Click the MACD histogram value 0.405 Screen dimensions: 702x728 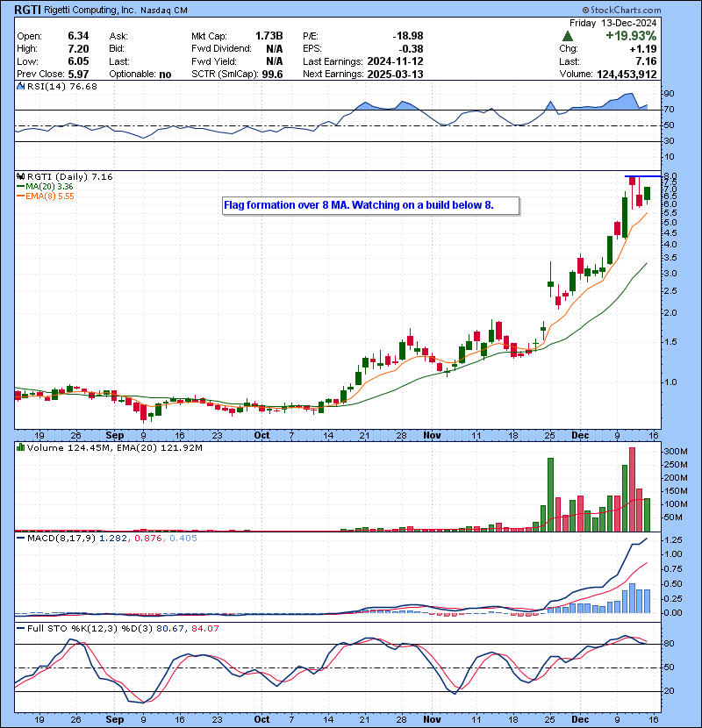[183, 539]
